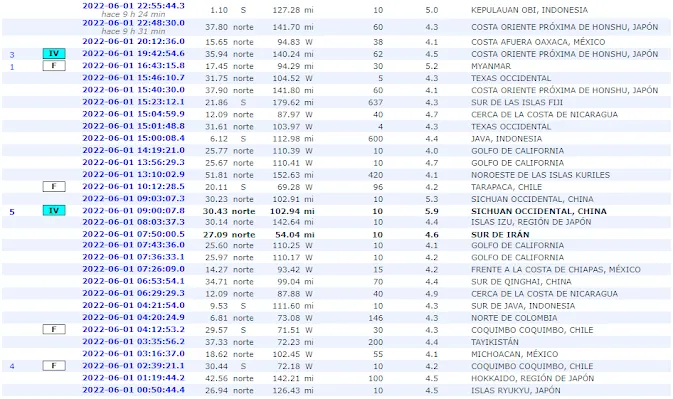Open the 2022-06-01 09:00:07.8 Sichuan event
The width and height of the screenshot is (673, 399).
(x=133, y=211)
